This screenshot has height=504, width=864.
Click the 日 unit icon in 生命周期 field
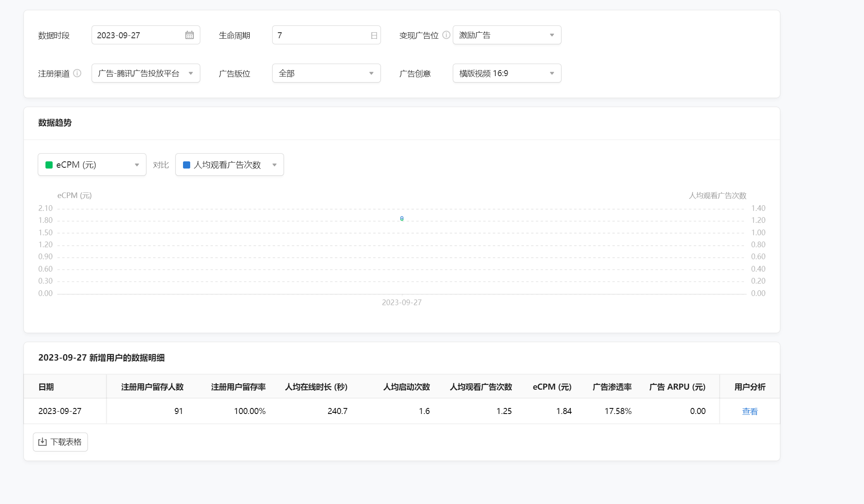pyautogui.click(x=374, y=35)
